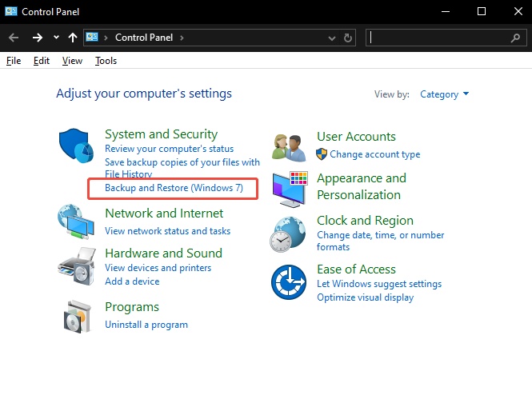Click the Network and Internet globe icon
Screen dimensions: 532x415
coord(76,221)
